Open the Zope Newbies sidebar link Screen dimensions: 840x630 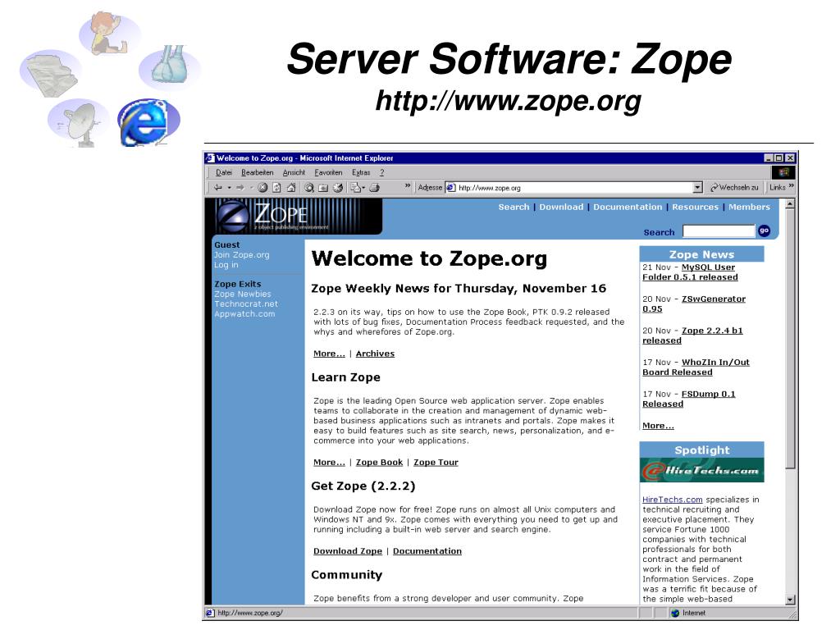tap(243, 294)
